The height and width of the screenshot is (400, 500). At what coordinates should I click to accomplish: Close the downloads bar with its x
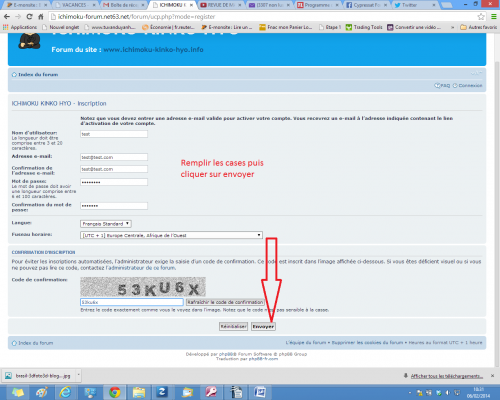click(x=492, y=376)
